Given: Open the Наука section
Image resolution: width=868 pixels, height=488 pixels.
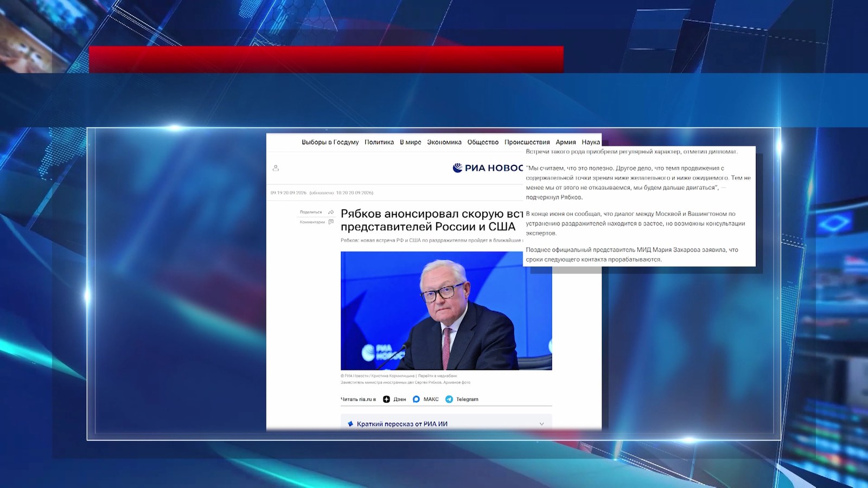Looking at the screenshot, I should pyautogui.click(x=591, y=142).
